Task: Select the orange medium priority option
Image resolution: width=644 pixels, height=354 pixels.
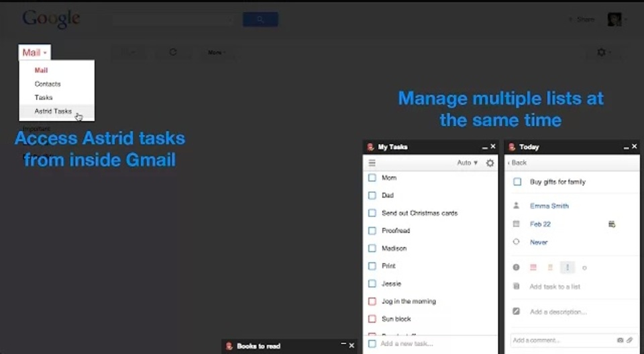Action: [x=550, y=267]
